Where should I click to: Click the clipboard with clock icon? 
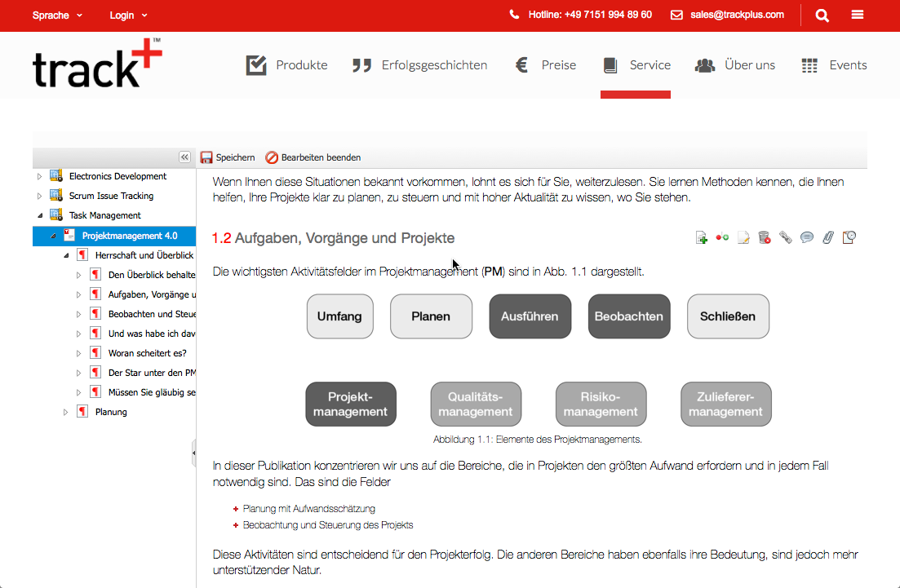pos(849,238)
